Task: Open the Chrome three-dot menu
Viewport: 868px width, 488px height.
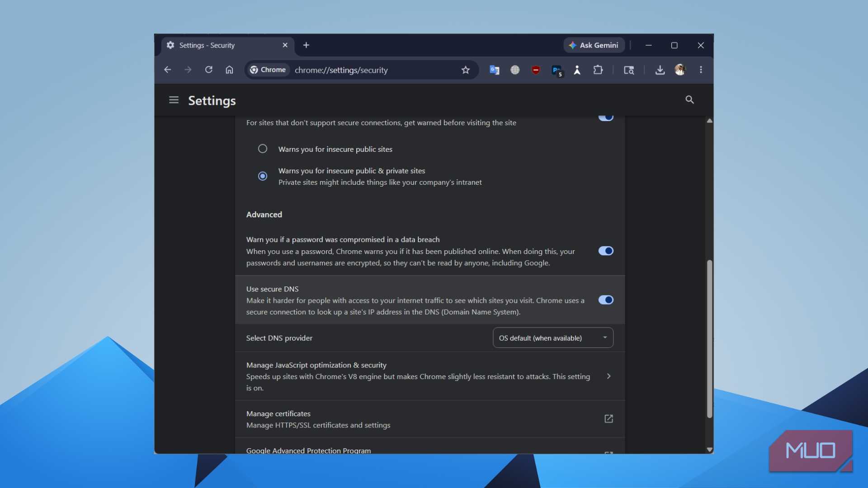Action: (x=701, y=70)
